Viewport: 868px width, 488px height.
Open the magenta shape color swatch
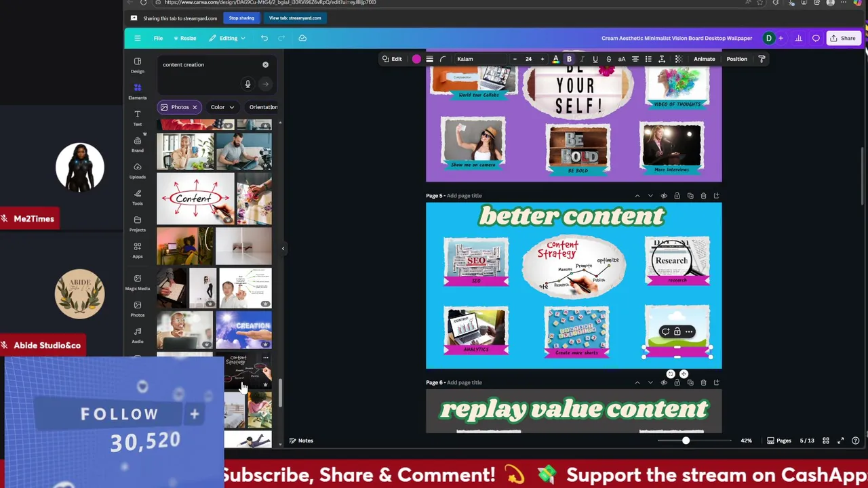(x=416, y=59)
